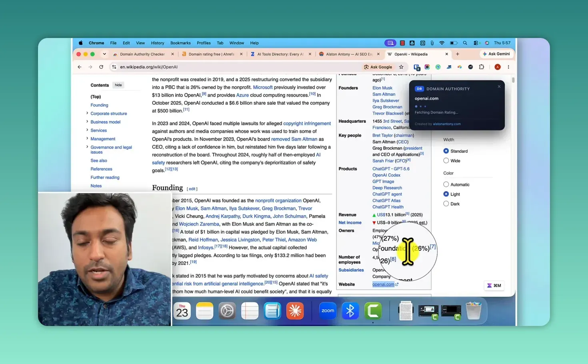Reload the Wikipedia page
Viewport: 588px width, 364px height.
(101, 67)
